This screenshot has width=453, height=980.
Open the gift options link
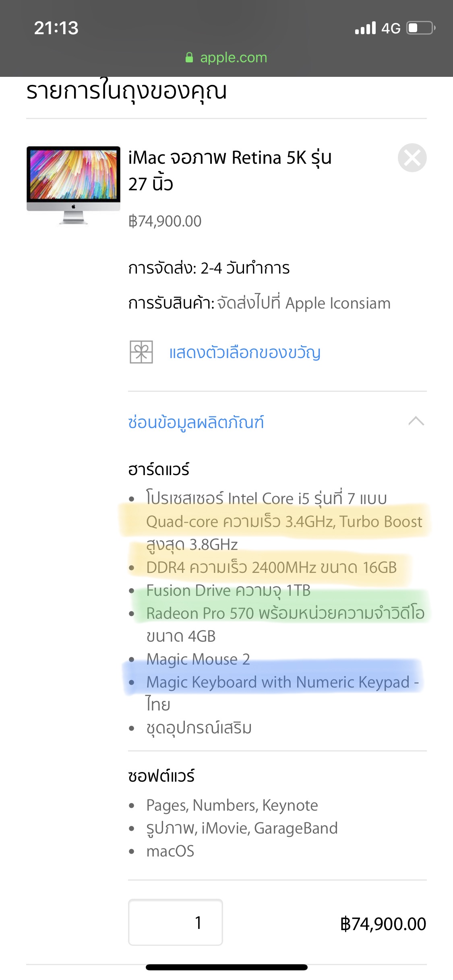[x=245, y=352]
